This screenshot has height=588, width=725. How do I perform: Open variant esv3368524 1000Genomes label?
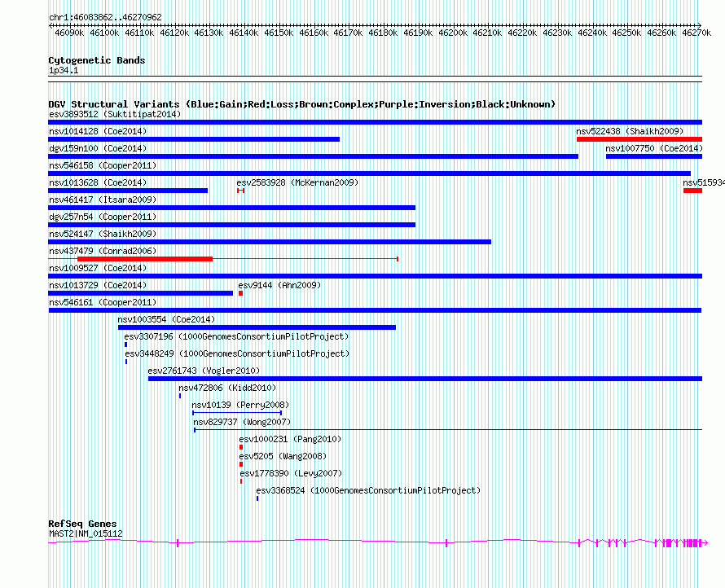point(368,490)
